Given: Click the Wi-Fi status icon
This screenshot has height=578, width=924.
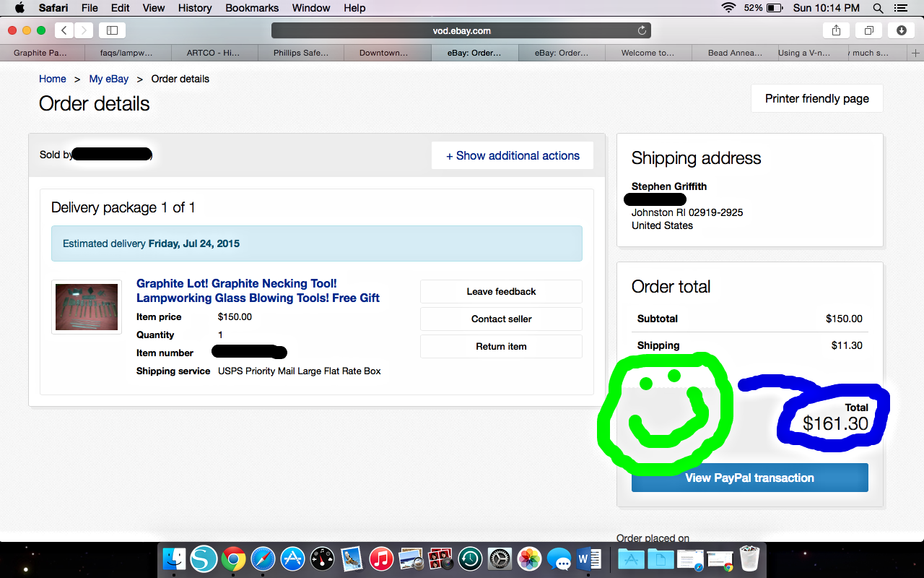Looking at the screenshot, I should [x=728, y=8].
